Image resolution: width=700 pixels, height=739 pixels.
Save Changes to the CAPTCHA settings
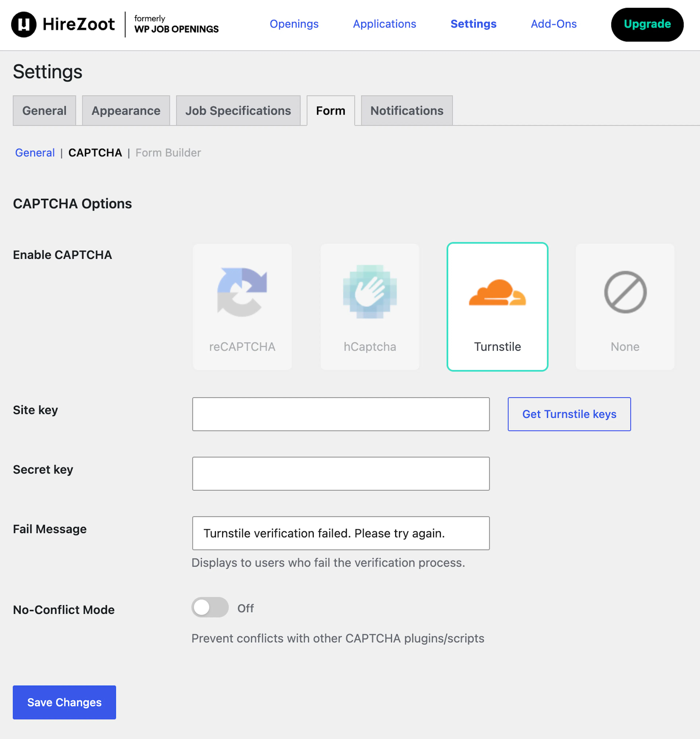[64, 702]
